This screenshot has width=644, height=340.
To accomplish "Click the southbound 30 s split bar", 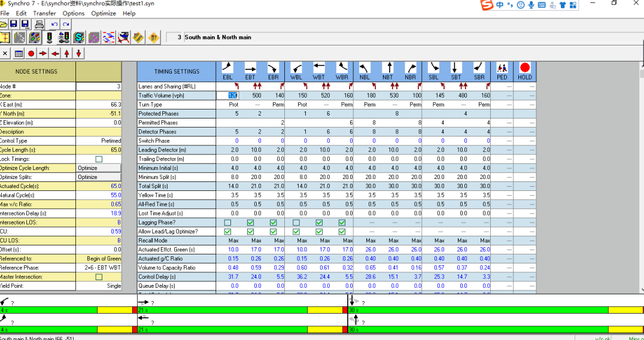I will tap(496, 310).
